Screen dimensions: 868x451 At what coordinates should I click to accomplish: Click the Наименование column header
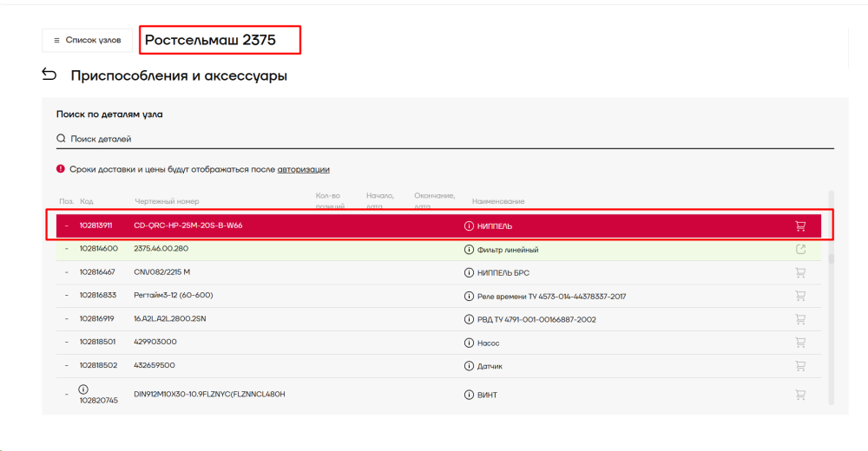(x=498, y=201)
